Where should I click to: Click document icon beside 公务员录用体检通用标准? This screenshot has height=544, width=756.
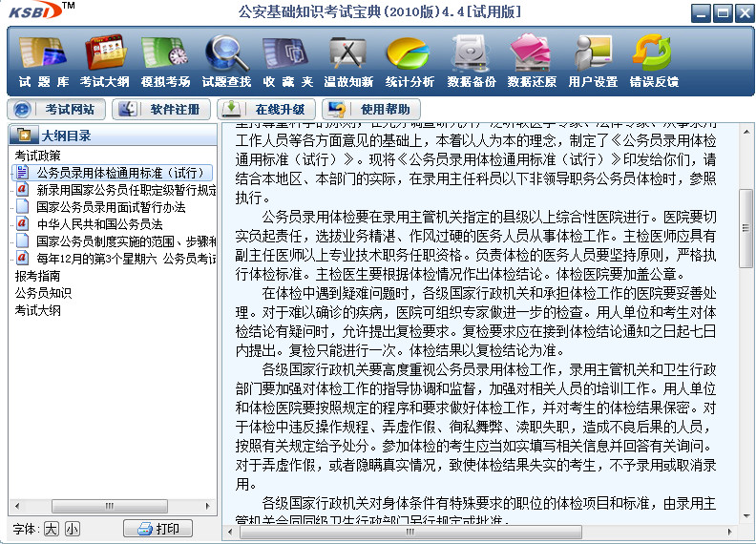[x=22, y=172]
